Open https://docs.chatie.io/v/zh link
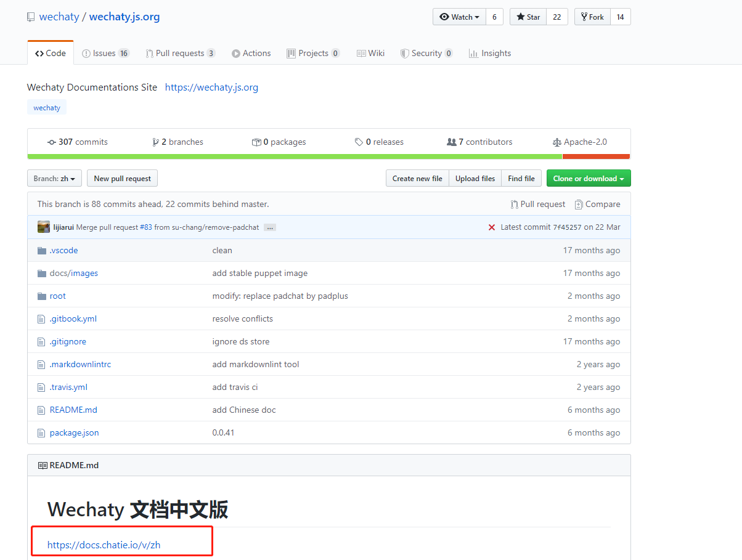742x560 pixels. 104,545
